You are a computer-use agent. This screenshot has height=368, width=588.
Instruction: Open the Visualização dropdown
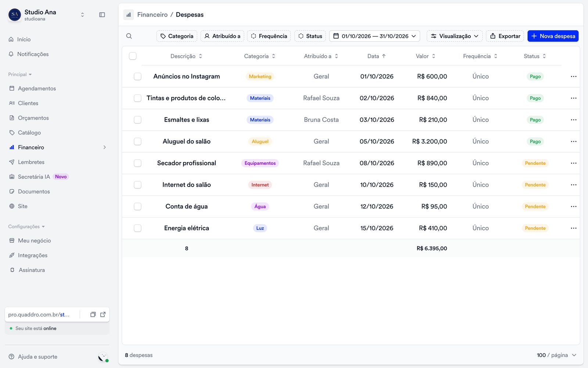(455, 36)
